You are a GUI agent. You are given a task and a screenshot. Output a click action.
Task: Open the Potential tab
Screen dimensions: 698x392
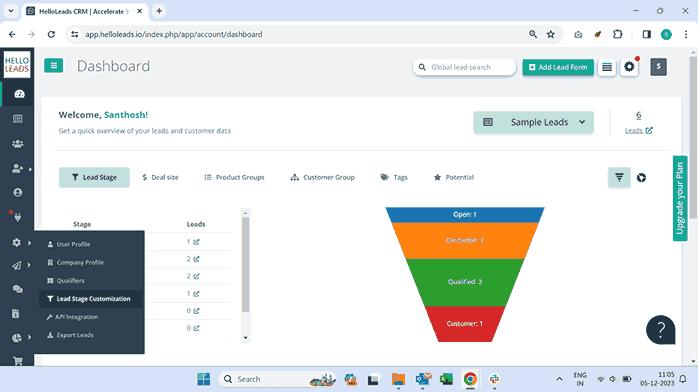(454, 177)
